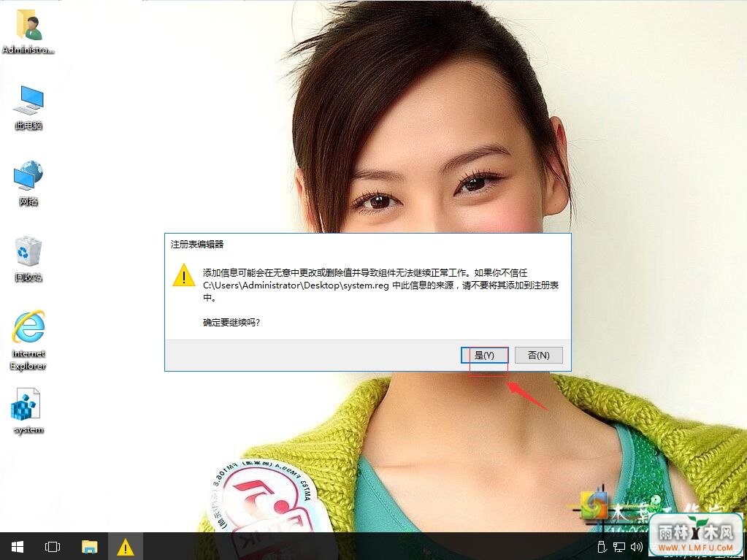Screen dimensions: 747x560
Task: Open the network tray icon
Action: tap(618, 547)
